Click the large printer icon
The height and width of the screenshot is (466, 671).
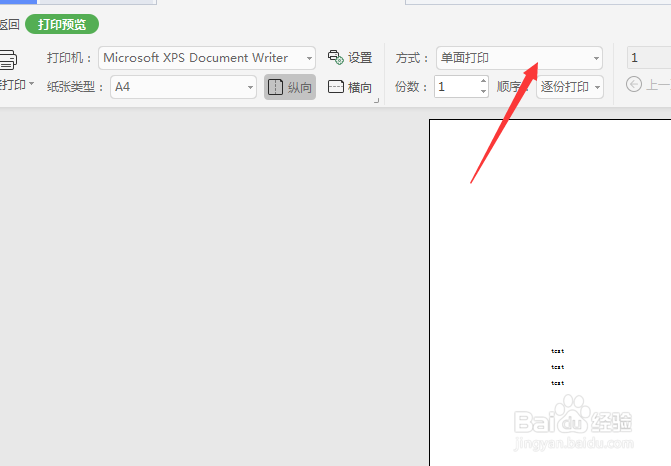(8, 59)
